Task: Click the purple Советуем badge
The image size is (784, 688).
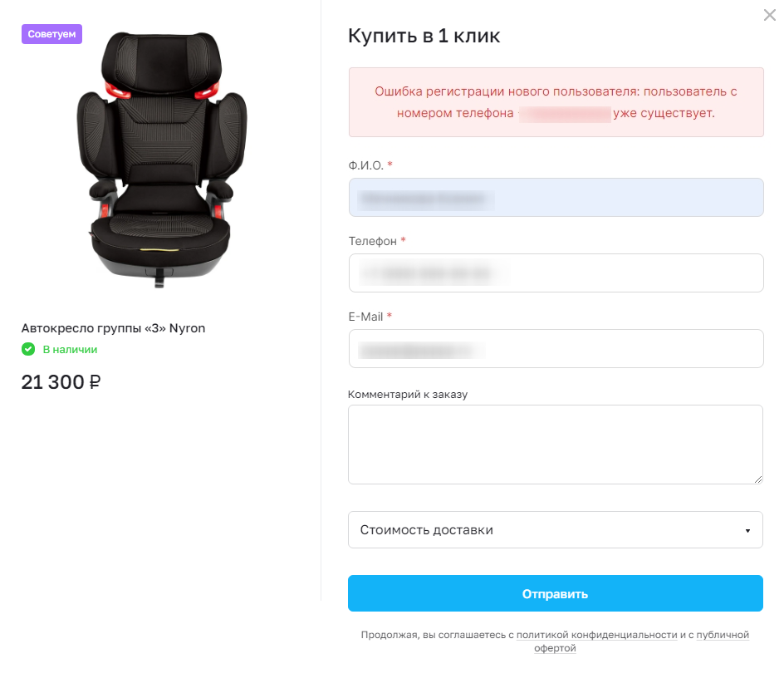Action: [52, 34]
